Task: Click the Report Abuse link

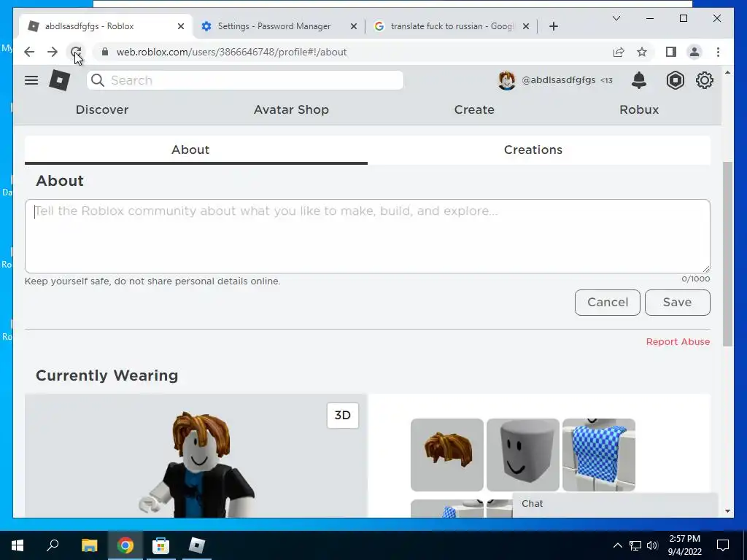Action: 678,341
